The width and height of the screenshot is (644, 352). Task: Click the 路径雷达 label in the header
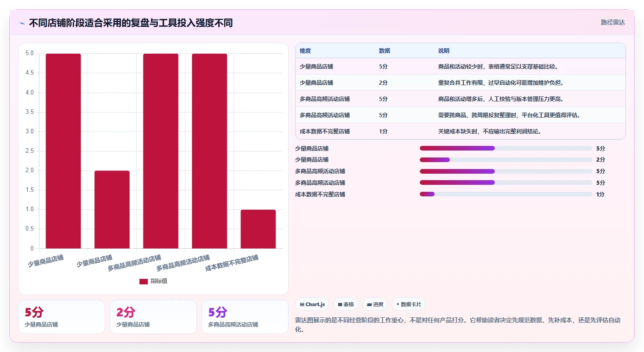(x=612, y=22)
